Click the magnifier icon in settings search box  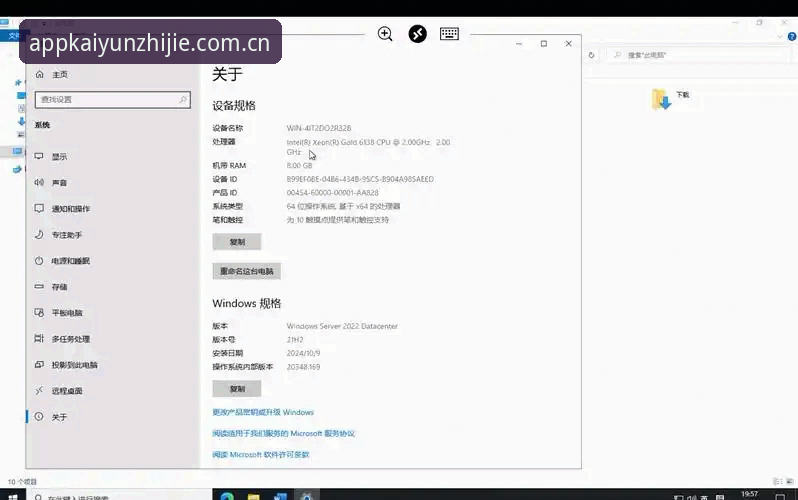pos(183,99)
